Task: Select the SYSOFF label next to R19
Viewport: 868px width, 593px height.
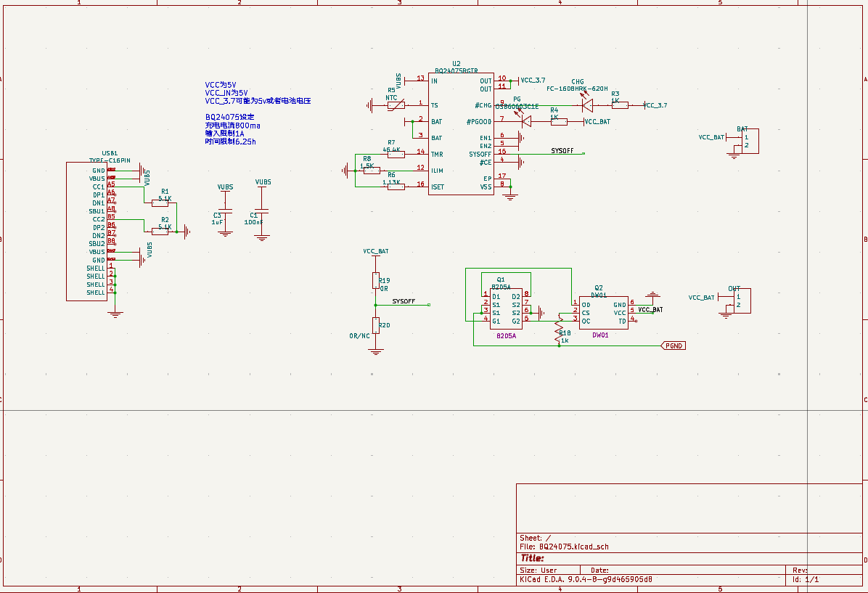Action: (404, 301)
